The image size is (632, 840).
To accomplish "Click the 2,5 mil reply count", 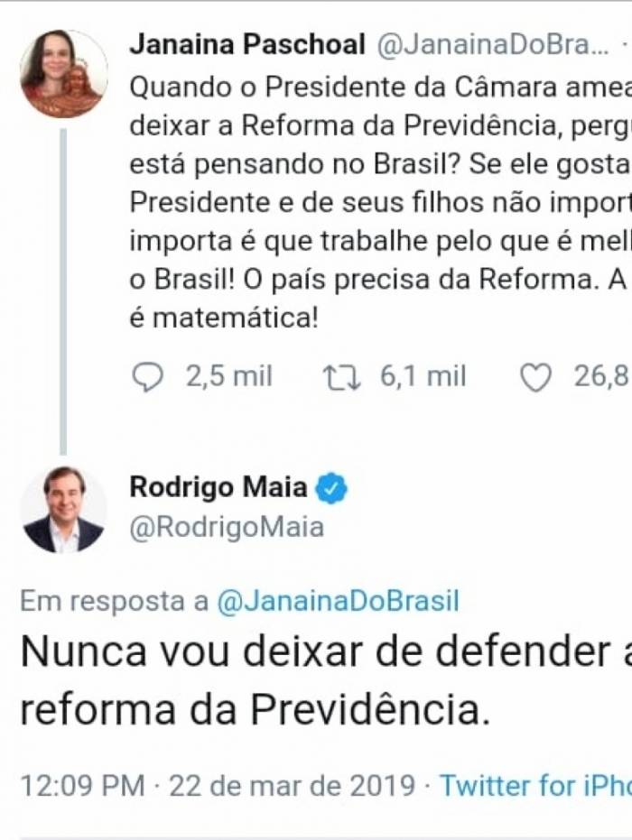I will coord(229,377).
